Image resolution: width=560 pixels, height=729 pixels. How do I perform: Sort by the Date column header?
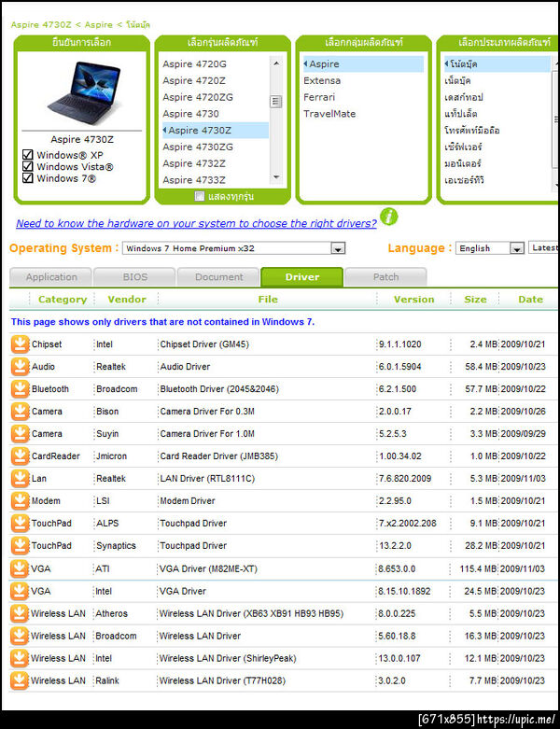(x=530, y=300)
